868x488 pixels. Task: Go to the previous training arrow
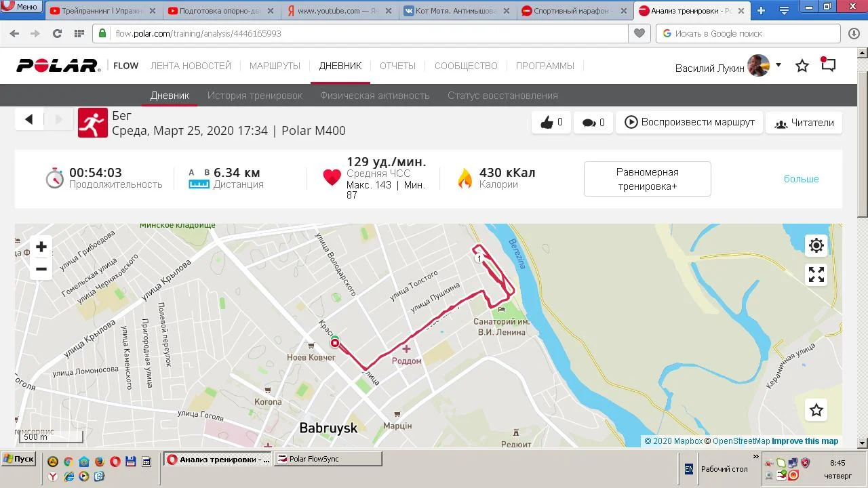tap(29, 119)
